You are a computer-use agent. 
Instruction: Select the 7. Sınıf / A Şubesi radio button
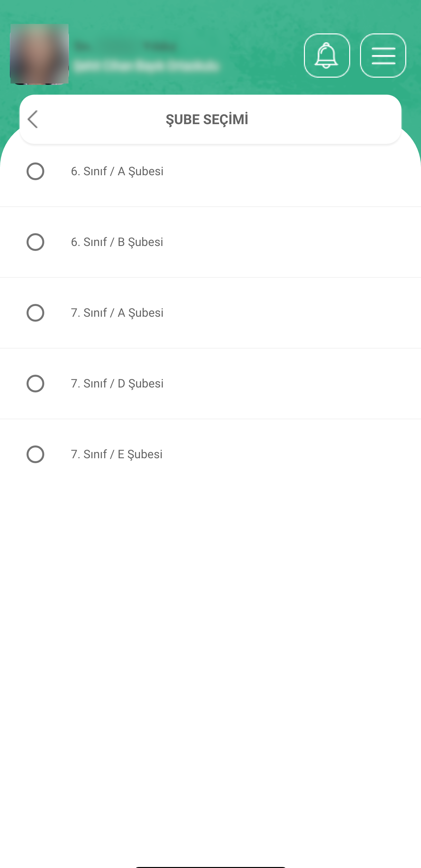click(35, 313)
